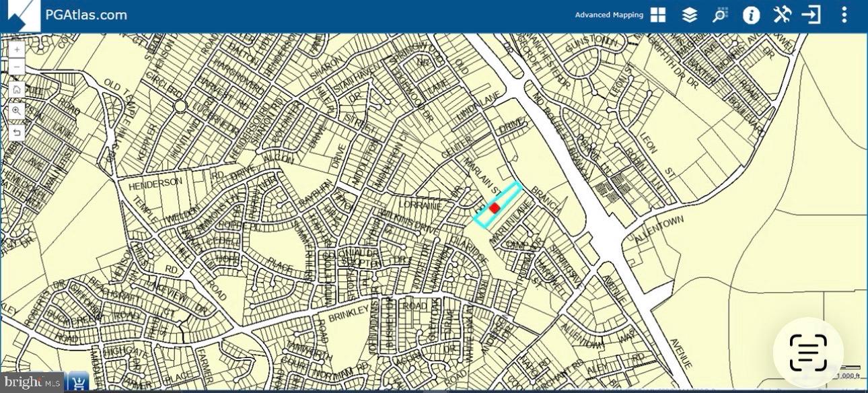Open the property search tool
Screen dimensions: 868x393
pyautogui.click(x=720, y=15)
